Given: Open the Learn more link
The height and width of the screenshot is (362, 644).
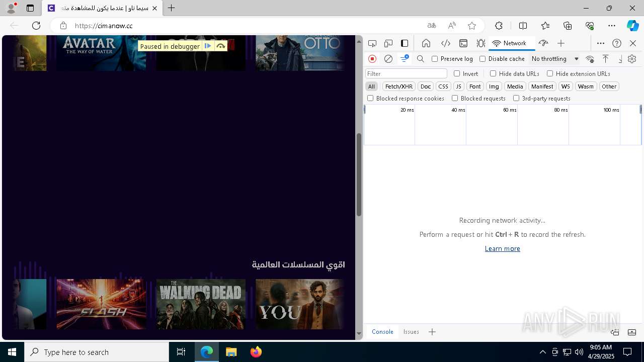Looking at the screenshot, I should (502, 248).
